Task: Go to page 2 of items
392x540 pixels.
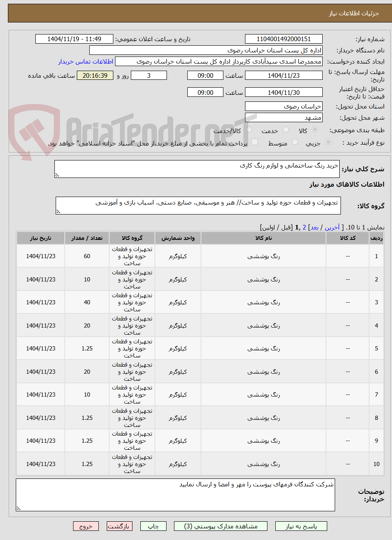Action: click(304, 227)
